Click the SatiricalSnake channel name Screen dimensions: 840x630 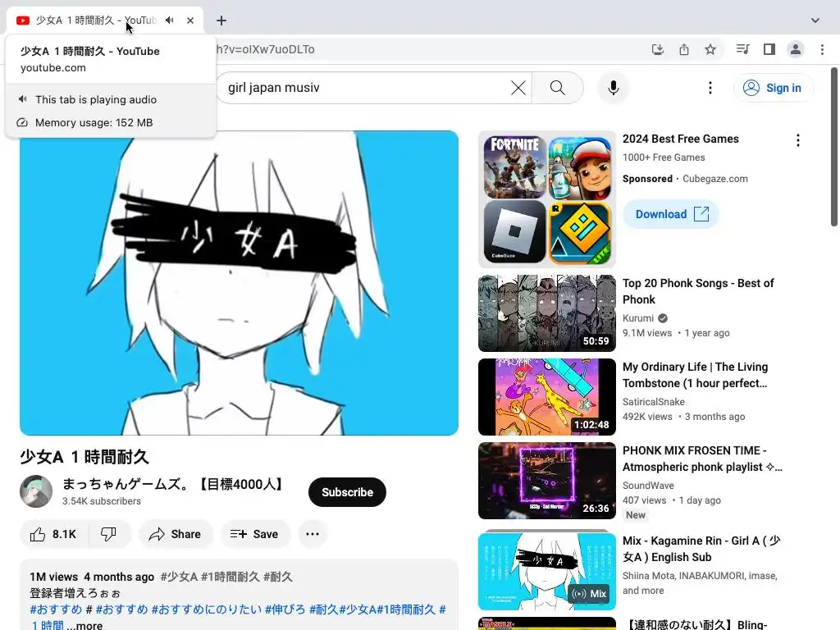[x=654, y=402]
